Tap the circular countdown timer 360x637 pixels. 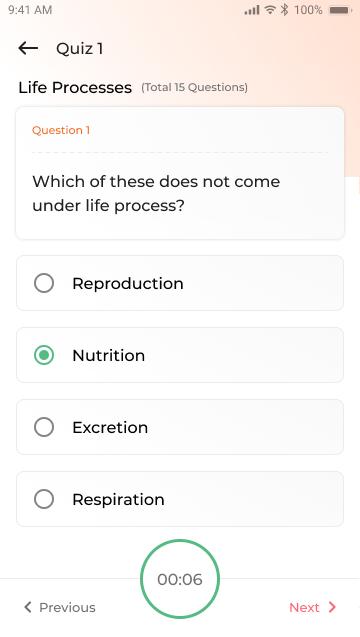180,579
